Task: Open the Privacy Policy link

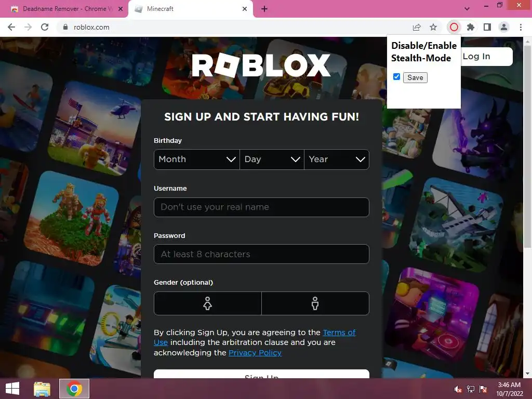Action: [255, 353]
